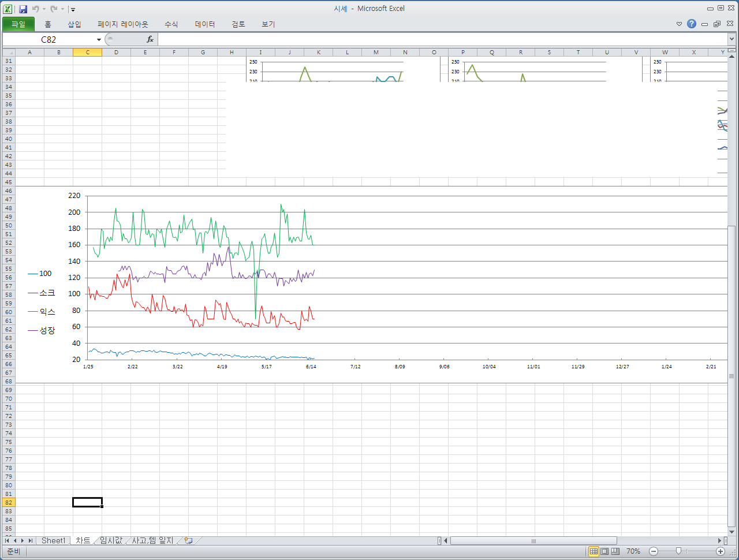This screenshot has width=739, height=560.
Task: Switch to the 홈 (Home) ribbon tab
Action: tap(48, 24)
